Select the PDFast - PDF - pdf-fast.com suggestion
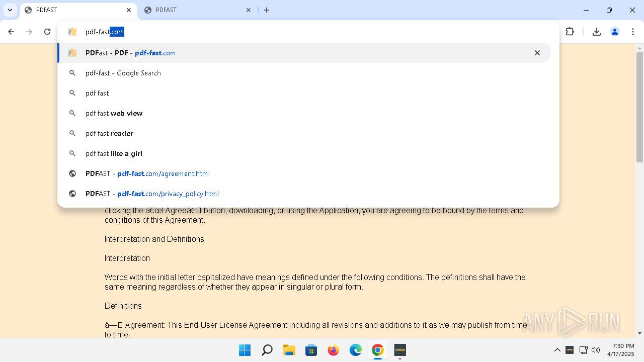Image resolution: width=644 pixels, height=362 pixels. (304, 53)
